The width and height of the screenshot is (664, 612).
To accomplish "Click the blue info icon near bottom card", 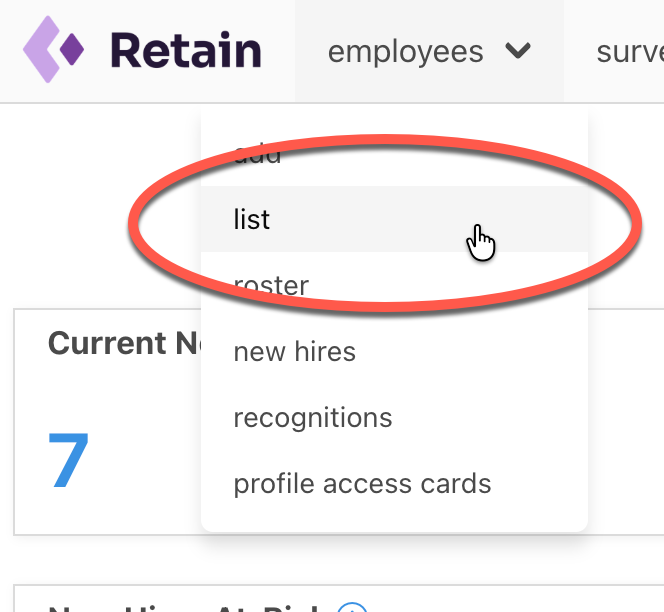I will [x=352, y=608].
